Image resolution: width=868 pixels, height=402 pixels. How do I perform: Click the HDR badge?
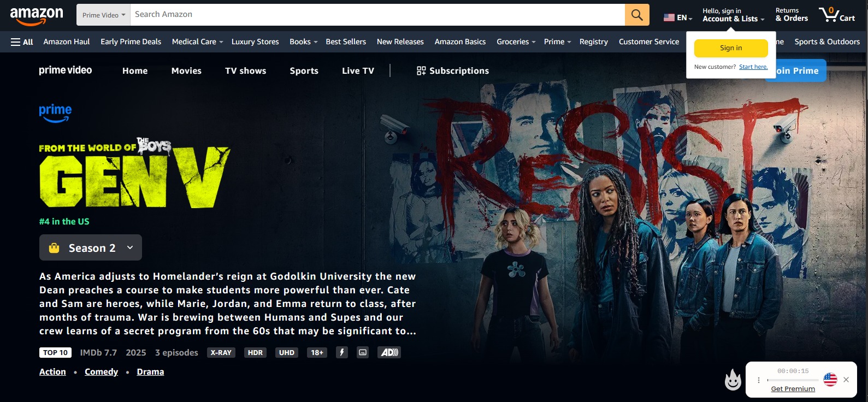(x=255, y=353)
